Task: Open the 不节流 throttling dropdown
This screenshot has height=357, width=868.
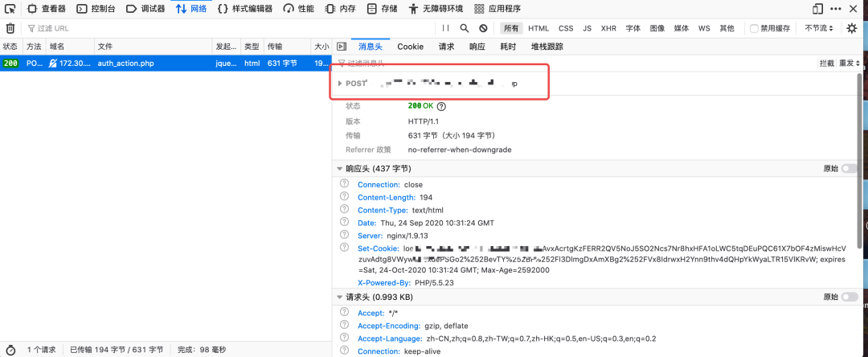Action: pos(819,28)
